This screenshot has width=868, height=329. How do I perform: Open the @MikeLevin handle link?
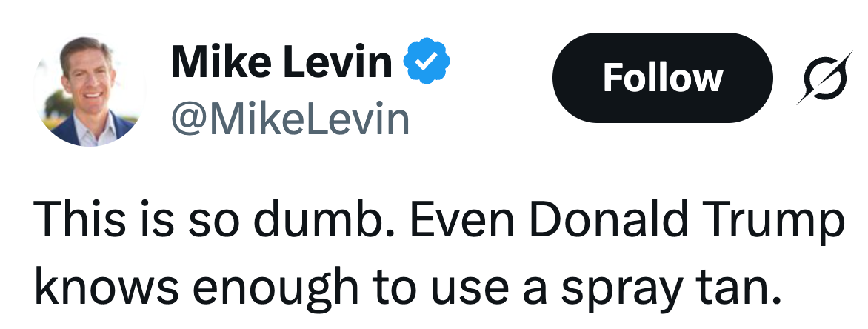tap(290, 118)
